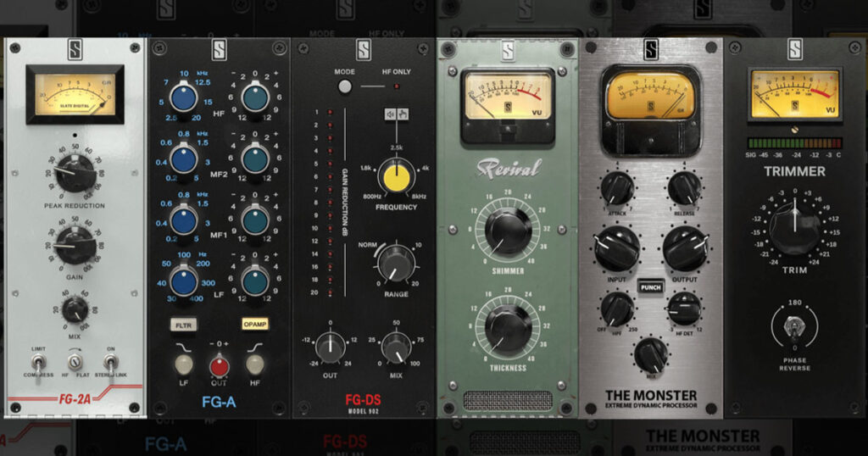Enable the LF low-pass filter button on FG-A
This screenshot has width=868, height=456.
182,365
